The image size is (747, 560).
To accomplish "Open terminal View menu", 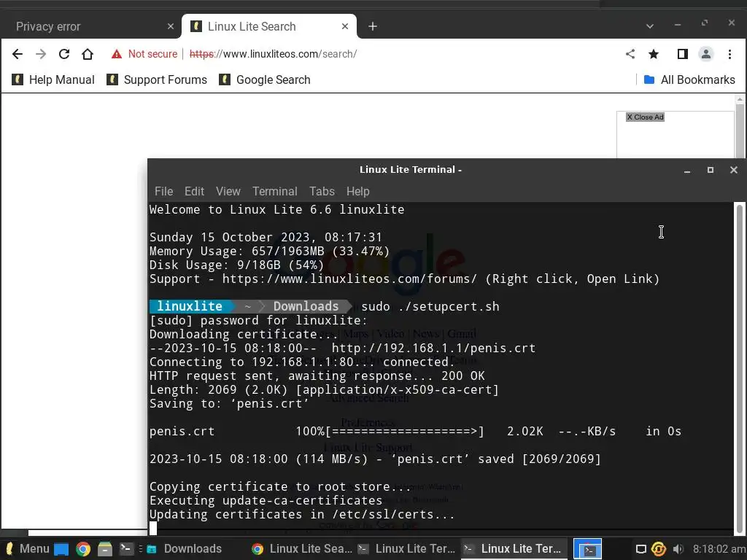I will pyautogui.click(x=228, y=192).
